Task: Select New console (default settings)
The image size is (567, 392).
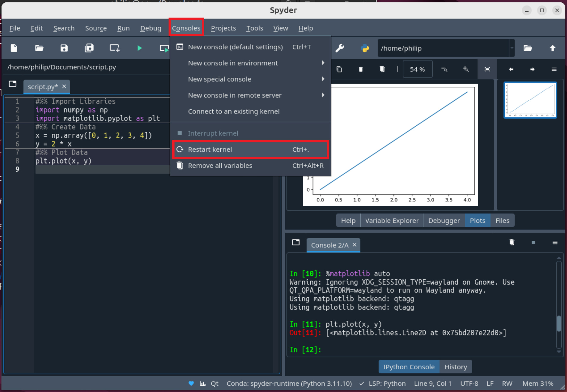Action: (x=250, y=47)
